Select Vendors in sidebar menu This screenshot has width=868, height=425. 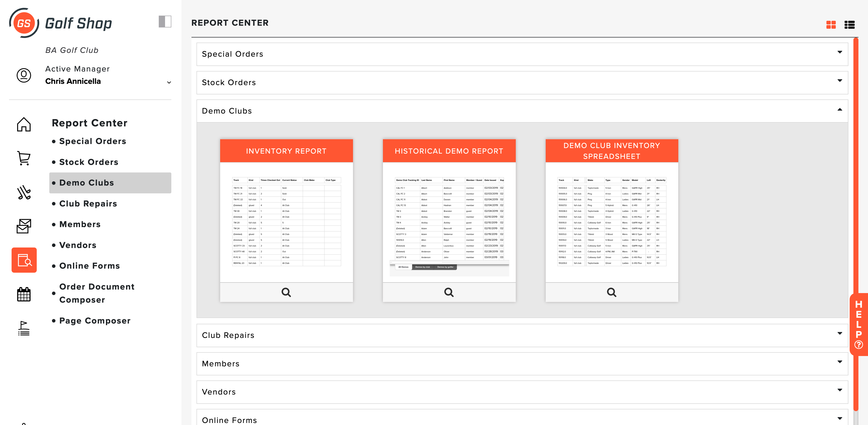(x=78, y=245)
